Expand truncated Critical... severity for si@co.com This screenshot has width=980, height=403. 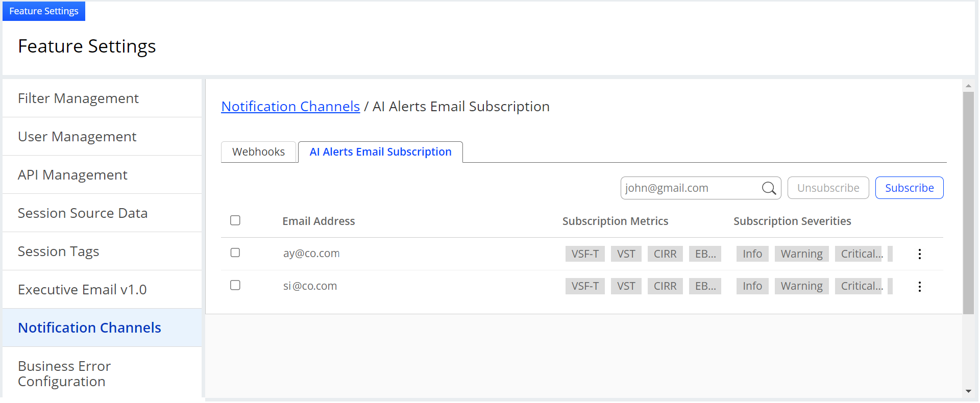(x=862, y=286)
